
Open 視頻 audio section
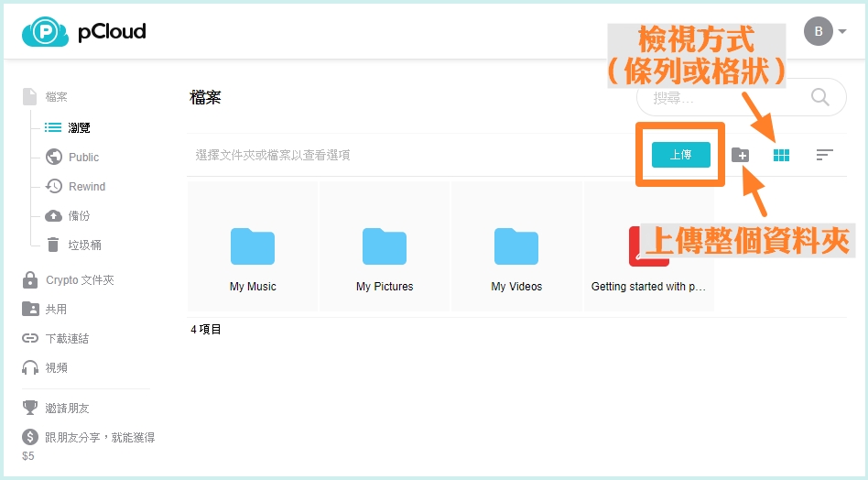pos(56,368)
